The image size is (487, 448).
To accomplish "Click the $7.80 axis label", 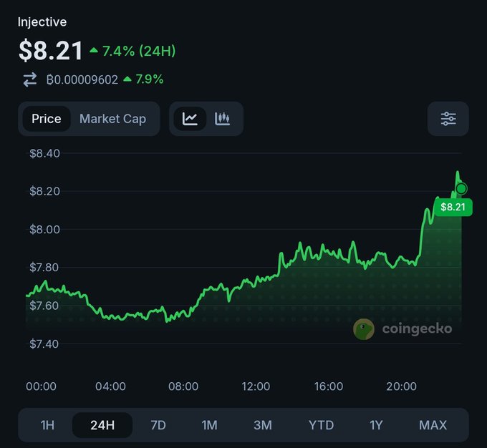I will 44,268.
